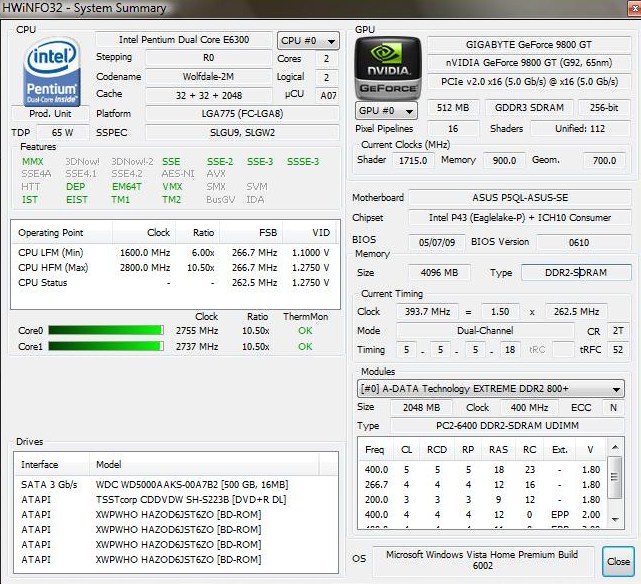Click the PC2-6400 DDR2-SDRAM UDIMM type field
Image resolution: width=641 pixels, height=584 pixels.
[507, 425]
